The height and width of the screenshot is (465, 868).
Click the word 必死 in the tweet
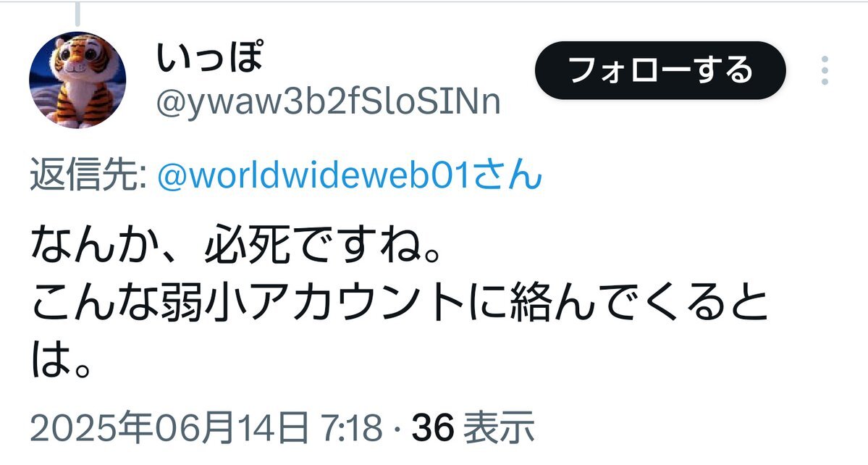tap(247, 245)
